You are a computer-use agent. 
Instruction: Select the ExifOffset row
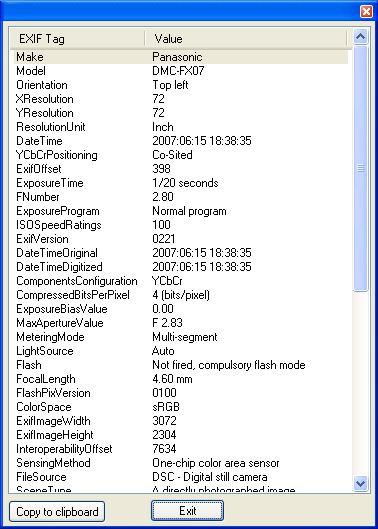point(181,169)
